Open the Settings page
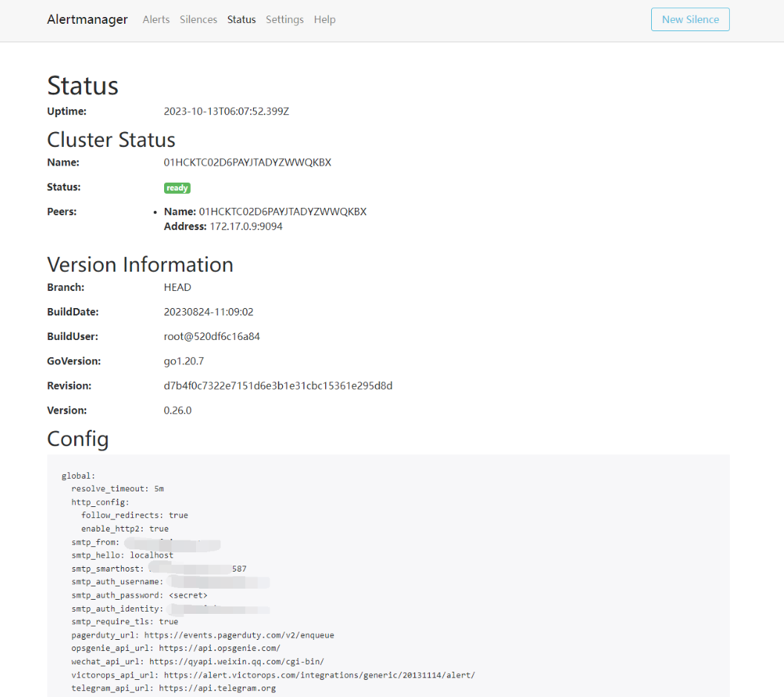This screenshot has width=784, height=697. click(x=284, y=19)
